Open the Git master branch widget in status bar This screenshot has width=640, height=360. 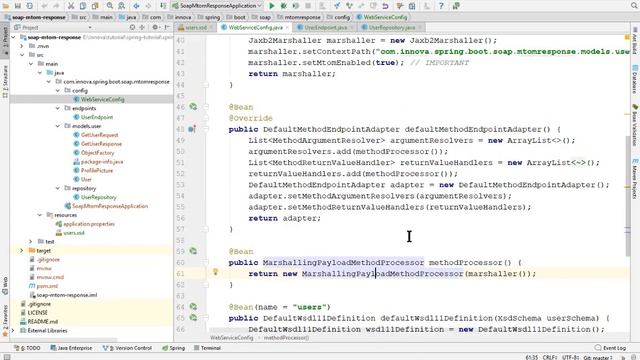pyautogui.click(x=598, y=357)
